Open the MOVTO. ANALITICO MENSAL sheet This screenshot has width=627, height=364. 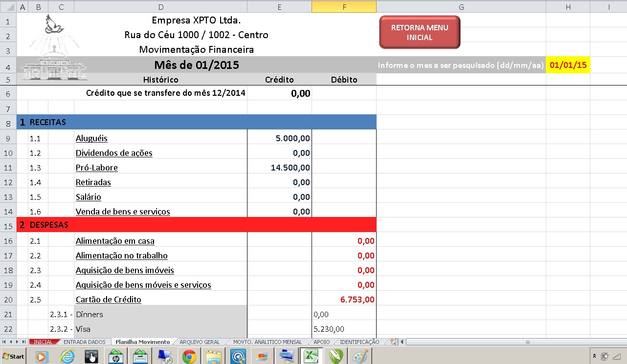269,342
